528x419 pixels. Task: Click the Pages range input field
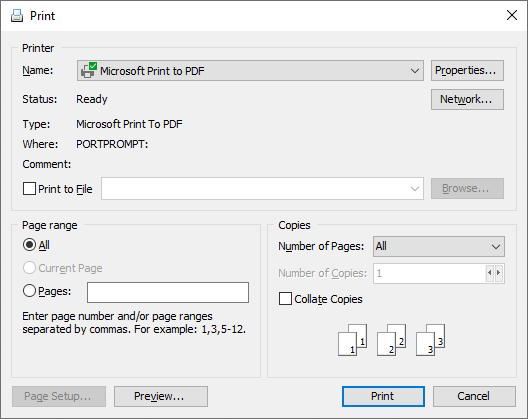pos(168,292)
